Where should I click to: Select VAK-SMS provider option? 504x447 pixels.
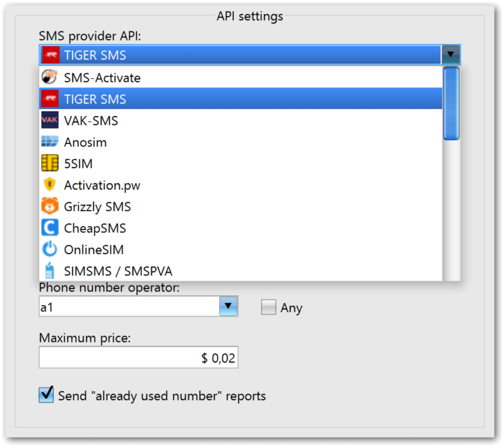point(240,120)
